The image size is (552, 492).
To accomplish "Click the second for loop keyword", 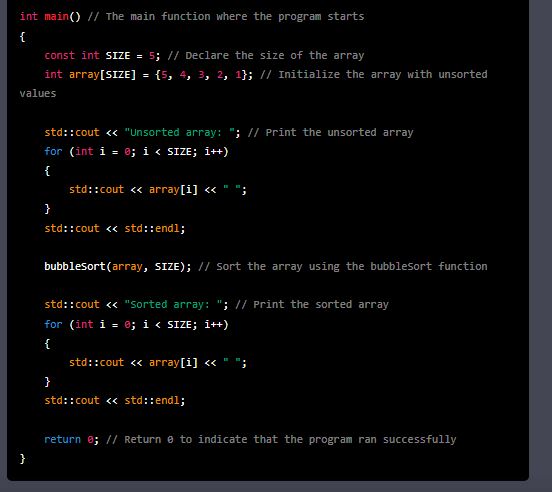I will tap(53, 324).
